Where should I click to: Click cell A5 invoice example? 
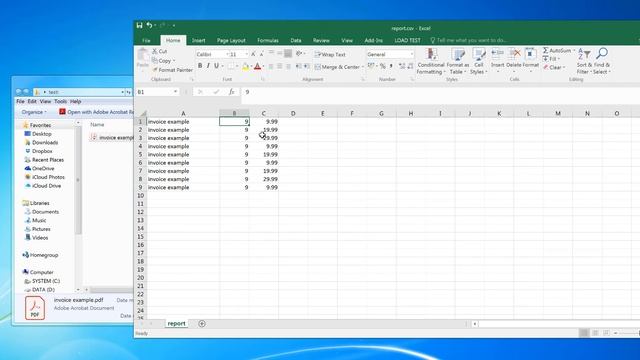(x=183, y=154)
